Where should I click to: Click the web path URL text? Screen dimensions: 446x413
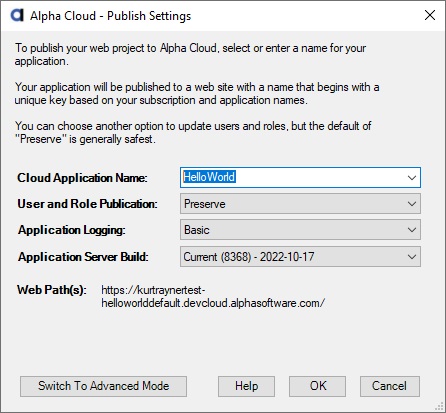(x=213, y=296)
